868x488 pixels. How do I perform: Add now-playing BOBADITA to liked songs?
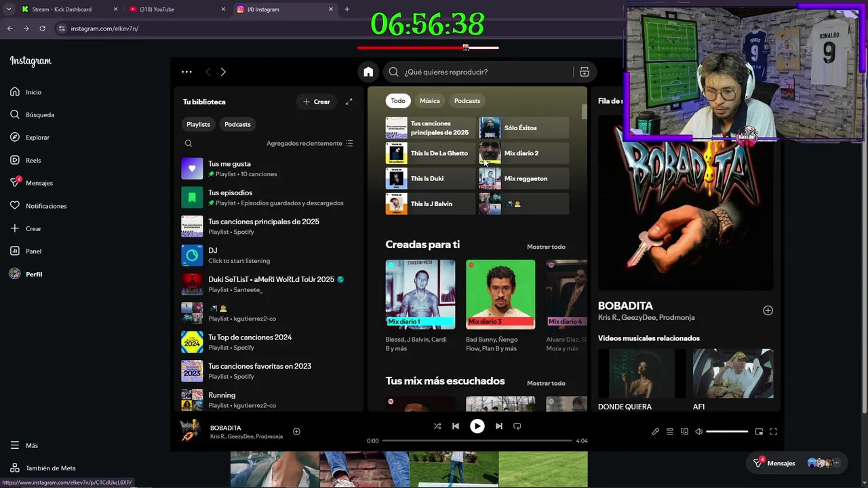click(x=296, y=432)
